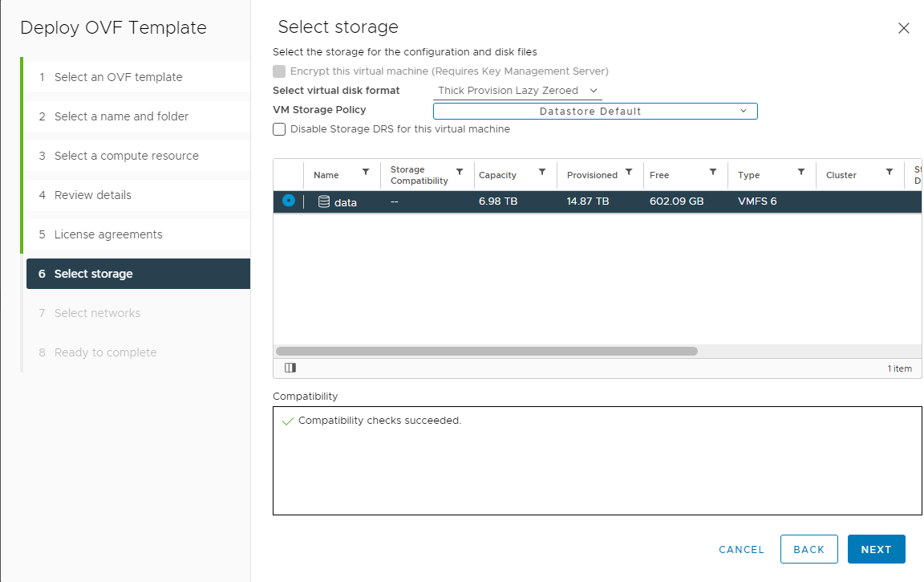
Task: Open the virtual disk format dropdown
Action: pos(517,90)
